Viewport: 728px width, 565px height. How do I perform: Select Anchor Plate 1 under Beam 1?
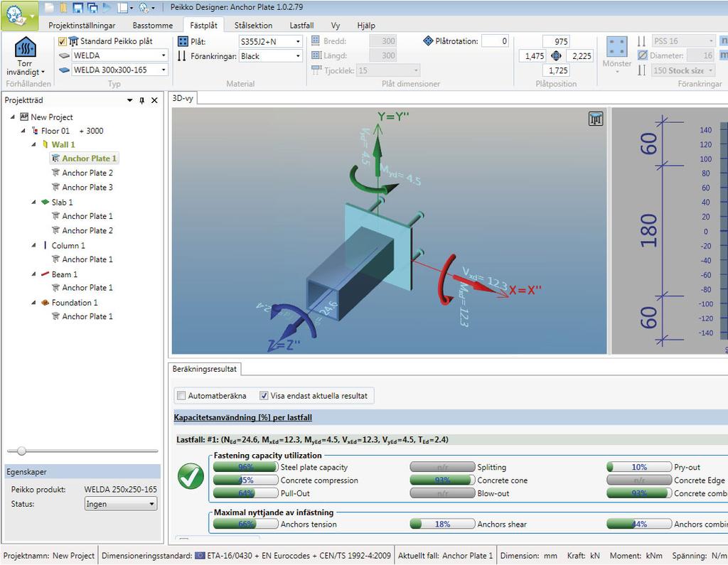87,287
